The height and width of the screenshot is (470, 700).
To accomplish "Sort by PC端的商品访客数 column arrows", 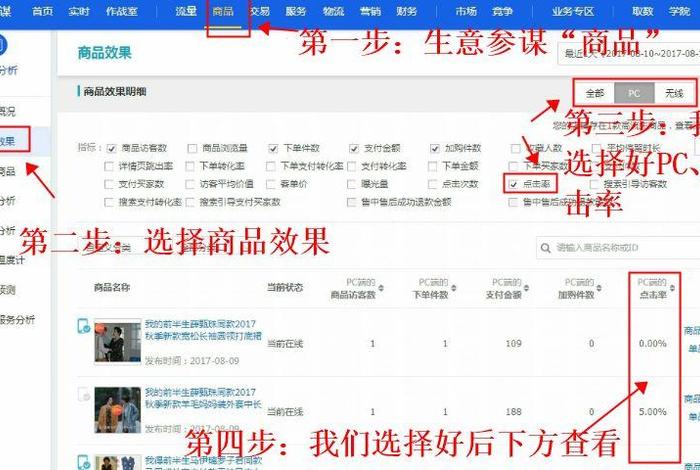I will 381,288.
